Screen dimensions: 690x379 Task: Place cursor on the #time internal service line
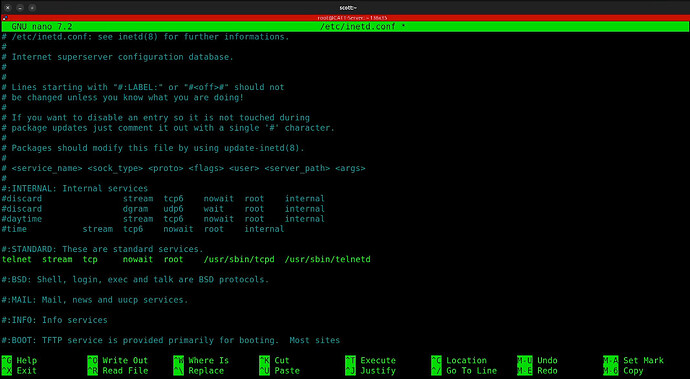point(143,229)
